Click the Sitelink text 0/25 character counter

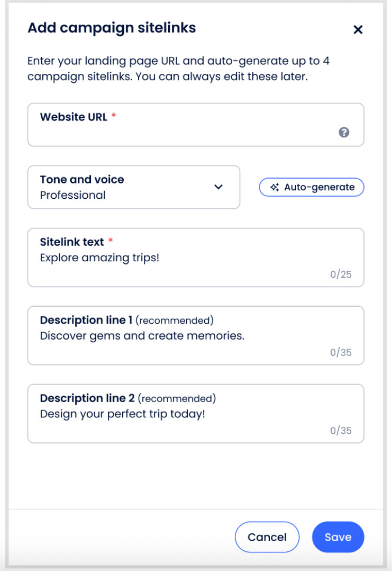pos(341,274)
